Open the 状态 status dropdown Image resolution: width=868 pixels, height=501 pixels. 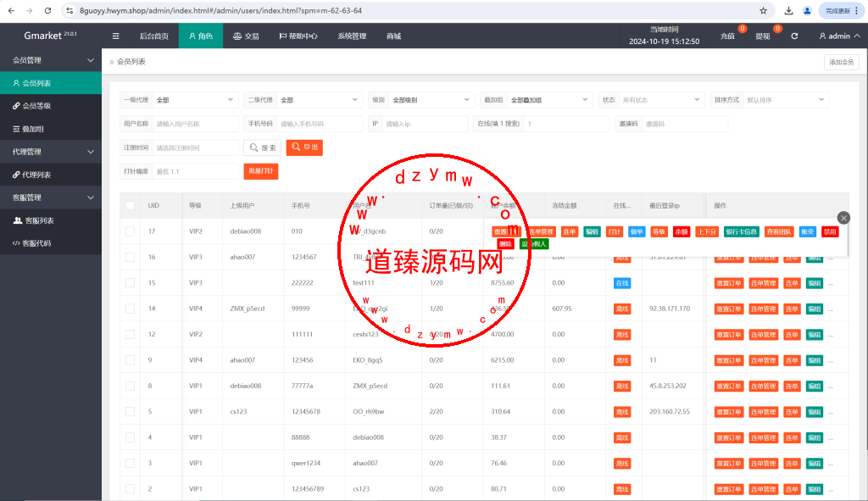[x=661, y=100]
